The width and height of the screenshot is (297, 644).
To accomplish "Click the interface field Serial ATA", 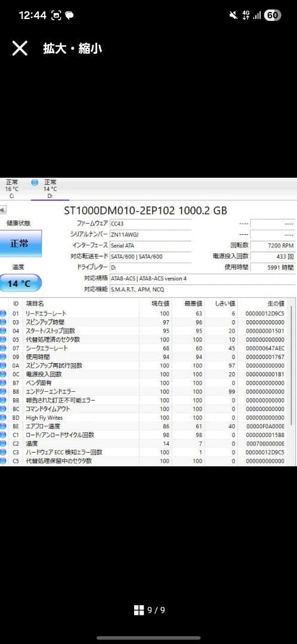I will click(150, 246).
